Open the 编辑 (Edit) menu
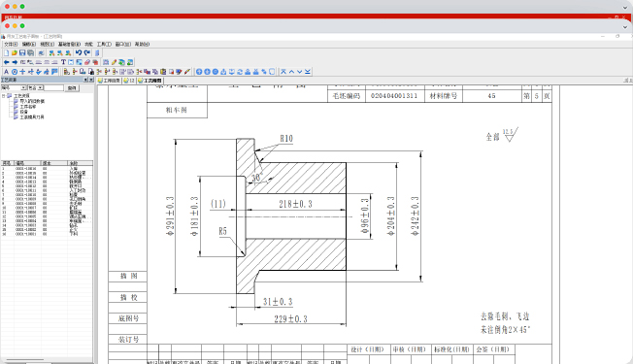 click(29, 44)
